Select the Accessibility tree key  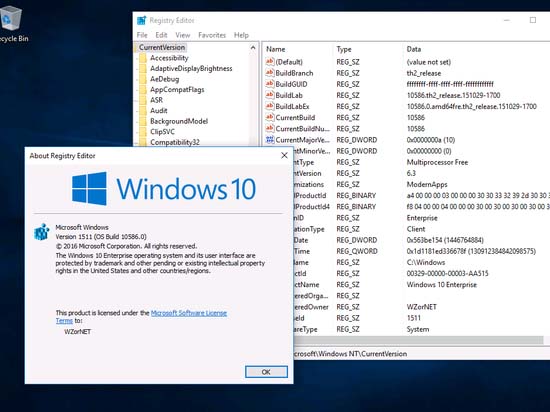[169, 58]
